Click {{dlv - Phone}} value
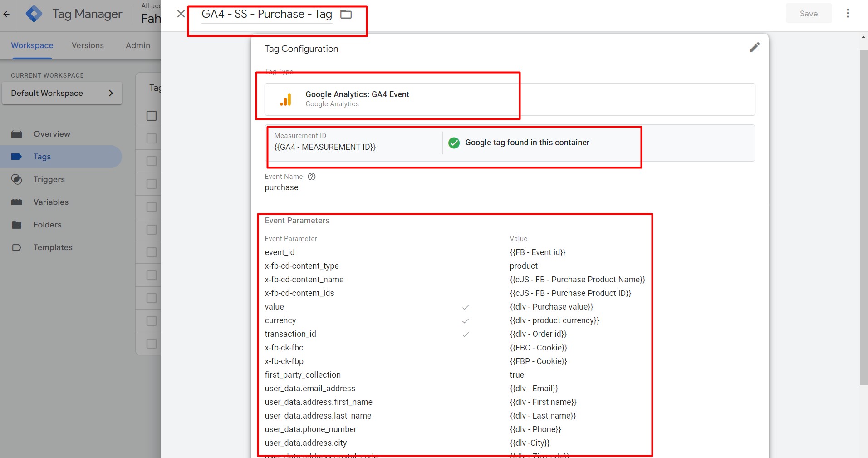868x458 pixels. [x=535, y=429]
